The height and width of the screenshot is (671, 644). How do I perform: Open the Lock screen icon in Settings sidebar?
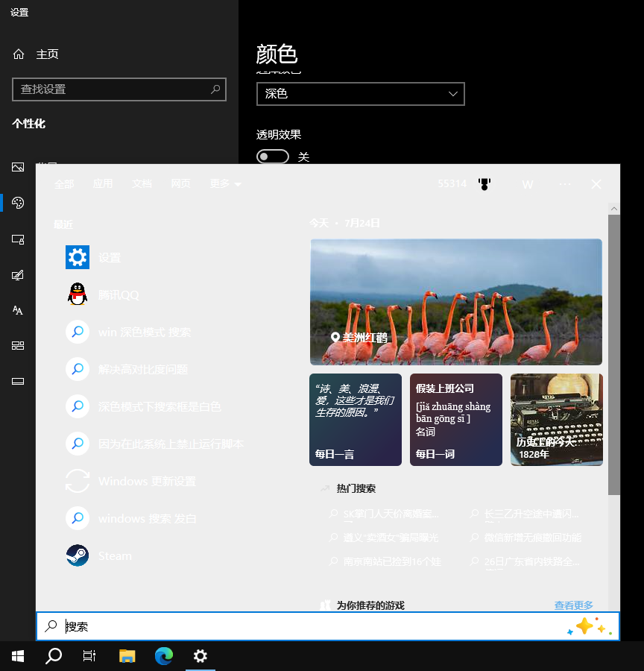[x=18, y=239]
